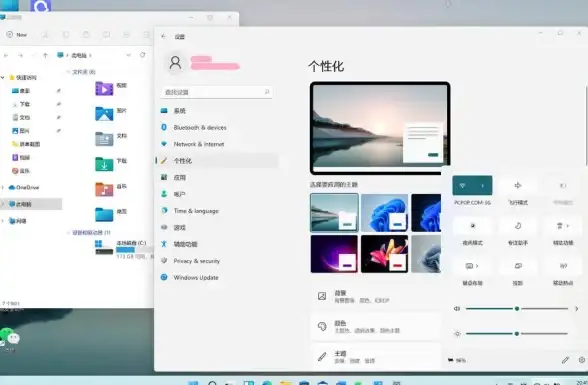The width and height of the screenshot is (588, 385).
Task: Select the lake landscape theme thumbnail
Action: coord(334,213)
